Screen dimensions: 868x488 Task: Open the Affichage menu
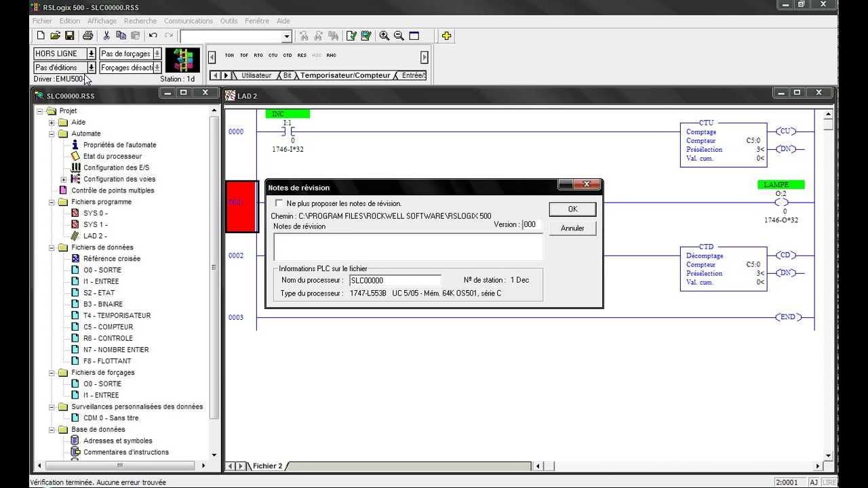(x=102, y=21)
